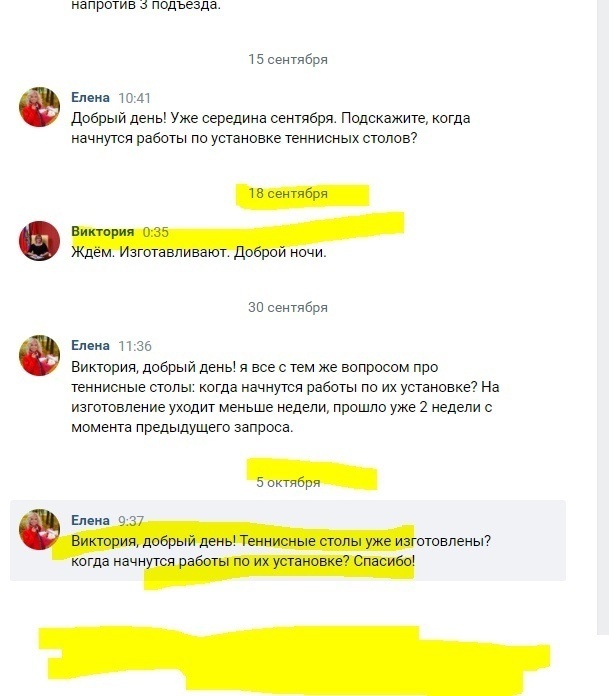Open the Елена name link at 10:41

[90, 98]
